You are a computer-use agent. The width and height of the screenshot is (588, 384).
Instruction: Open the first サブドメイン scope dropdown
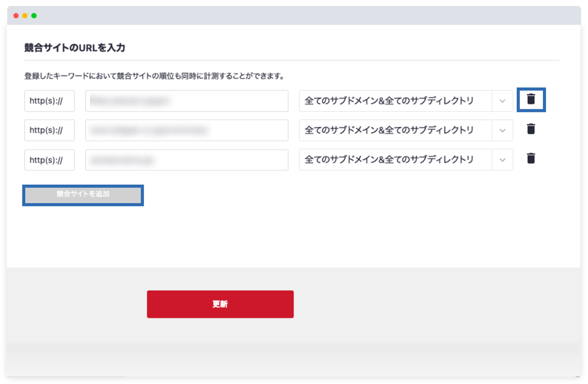click(x=406, y=101)
